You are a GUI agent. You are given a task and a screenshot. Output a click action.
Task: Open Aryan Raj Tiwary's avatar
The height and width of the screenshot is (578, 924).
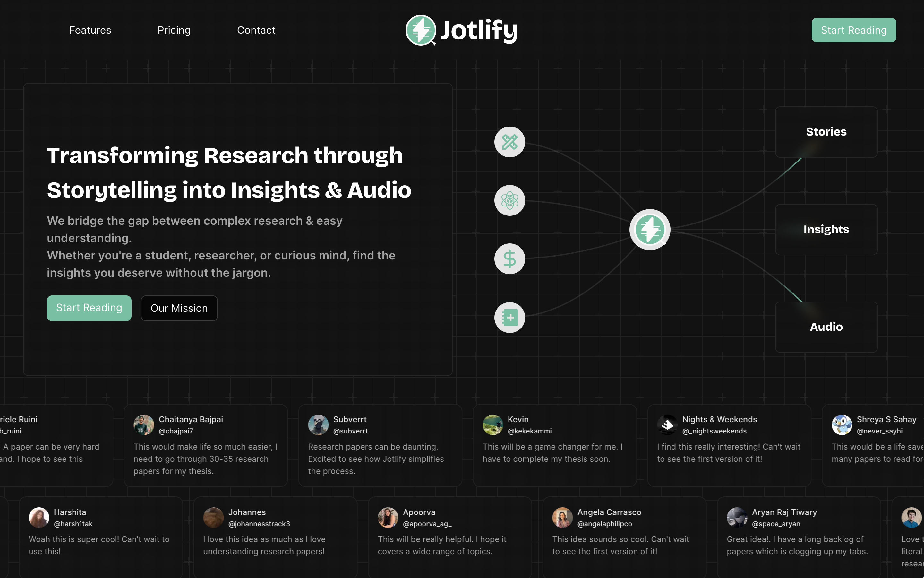pyautogui.click(x=737, y=518)
